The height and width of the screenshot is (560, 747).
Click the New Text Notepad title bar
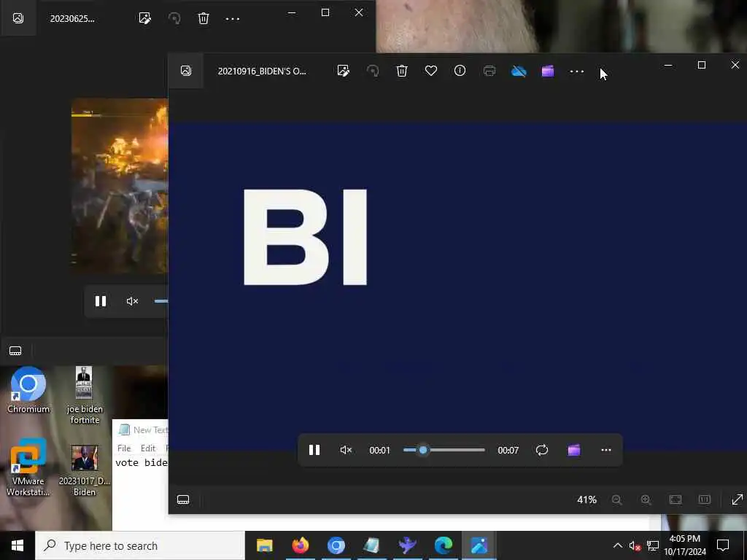[x=141, y=430]
